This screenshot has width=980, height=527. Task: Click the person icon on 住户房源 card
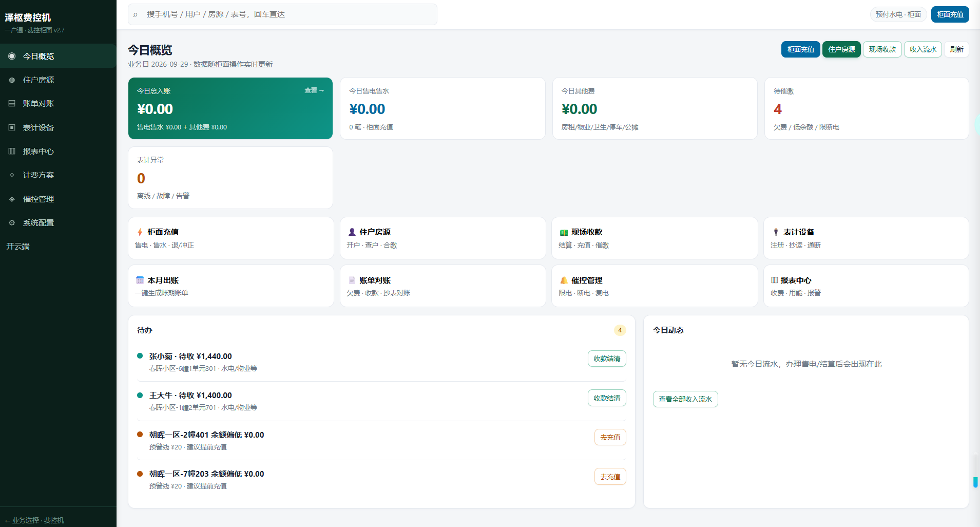tap(352, 232)
